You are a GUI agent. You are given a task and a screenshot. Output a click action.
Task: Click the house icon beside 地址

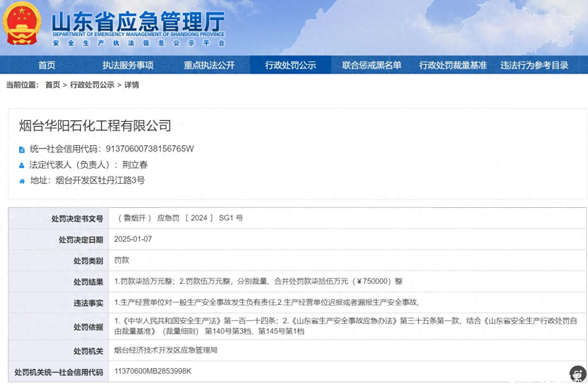click(x=22, y=181)
